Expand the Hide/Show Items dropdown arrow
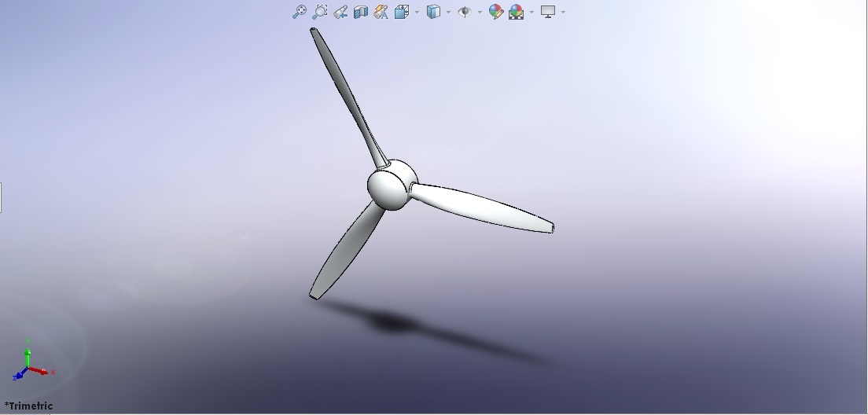Viewport: 868px width, 415px height. pos(480,12)
